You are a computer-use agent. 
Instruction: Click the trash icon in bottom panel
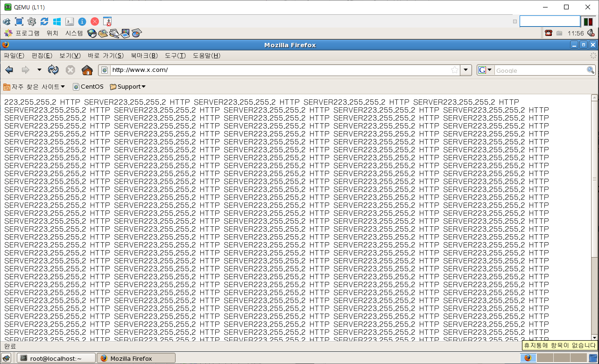tap(593, 358)
